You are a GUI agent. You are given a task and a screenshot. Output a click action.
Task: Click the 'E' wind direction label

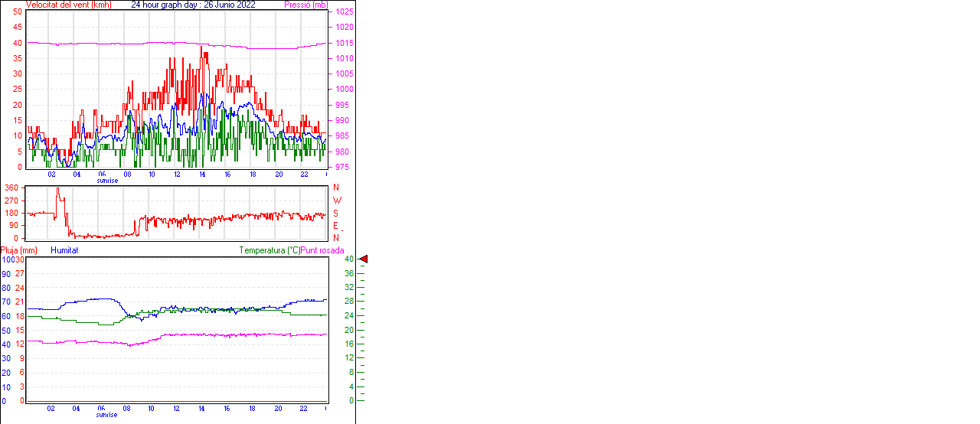336,226
